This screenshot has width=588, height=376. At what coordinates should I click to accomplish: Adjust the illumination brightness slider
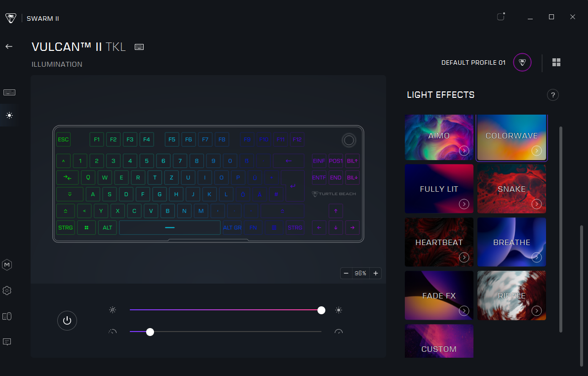pyautogui.click(x=321, y=310)
